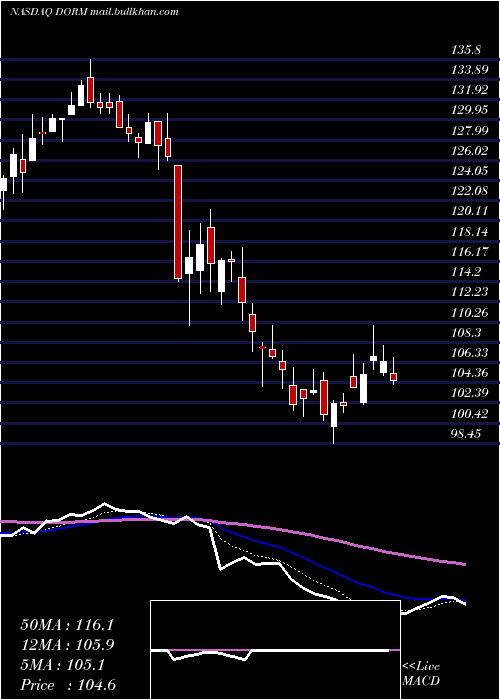
Task: Select the 131.92 price axis label
Action: (470, 90)
